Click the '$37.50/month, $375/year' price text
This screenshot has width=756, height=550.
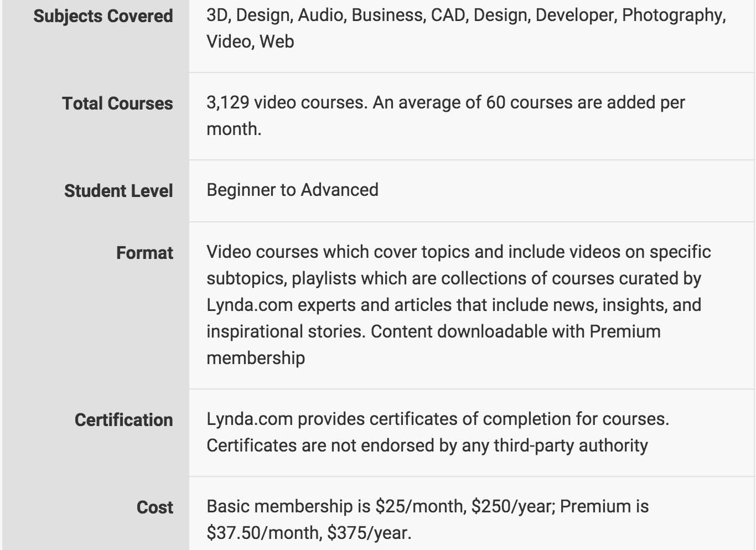click(x=308, y=533)
